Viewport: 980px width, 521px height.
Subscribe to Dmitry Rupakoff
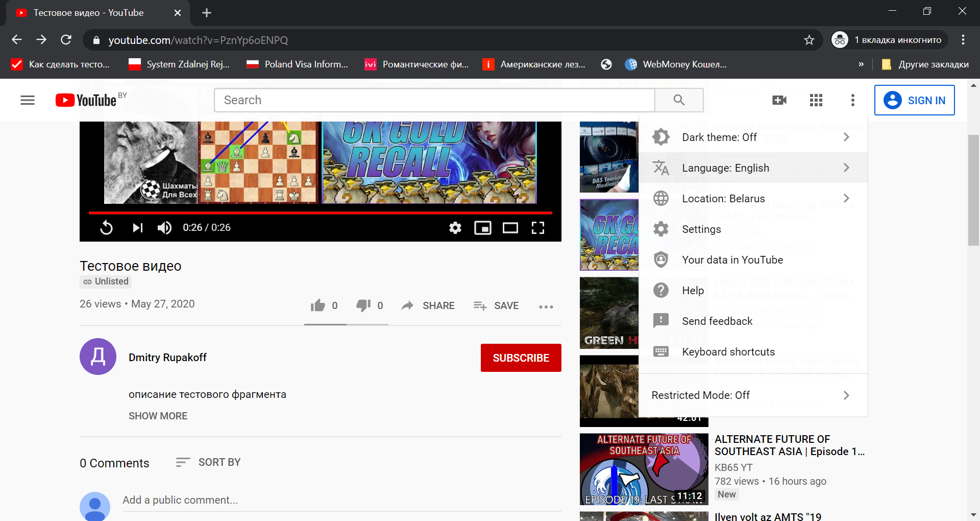[x=521, y=358]
